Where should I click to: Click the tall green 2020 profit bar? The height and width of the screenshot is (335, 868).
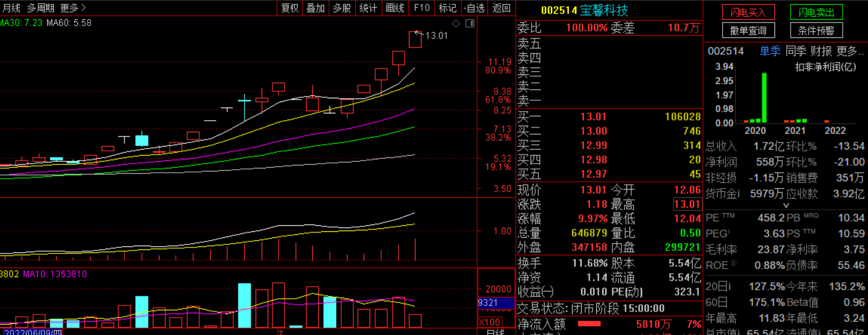(764, 98)
